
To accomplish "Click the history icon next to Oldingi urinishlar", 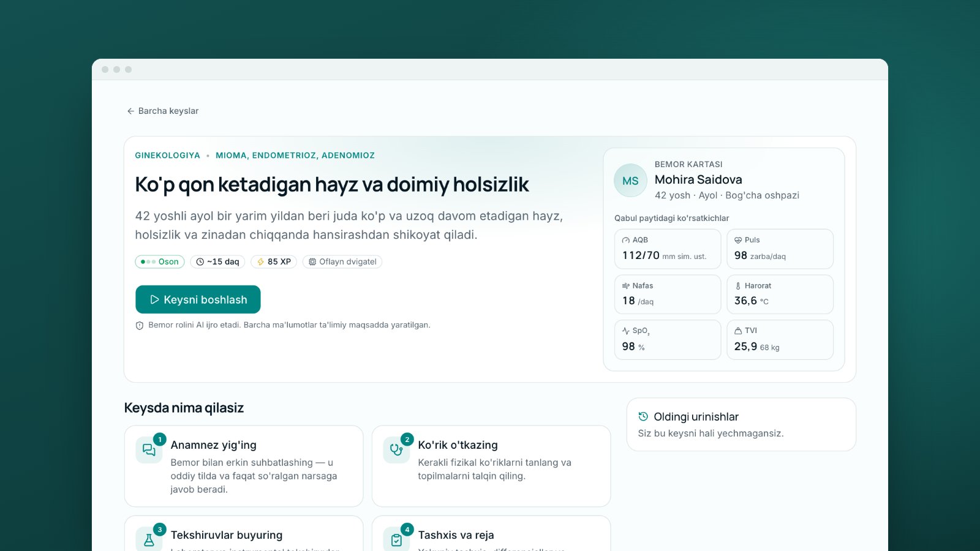I will click(643, 416).
